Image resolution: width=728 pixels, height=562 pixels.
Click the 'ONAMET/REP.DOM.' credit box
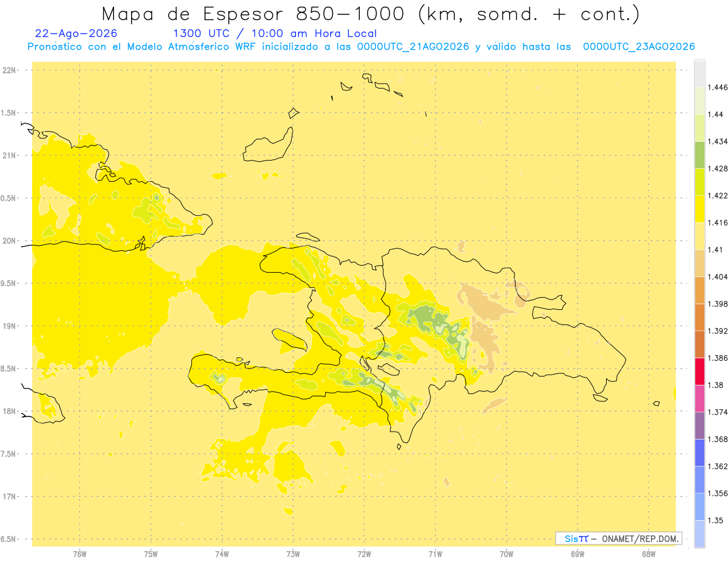pos(619,538)
